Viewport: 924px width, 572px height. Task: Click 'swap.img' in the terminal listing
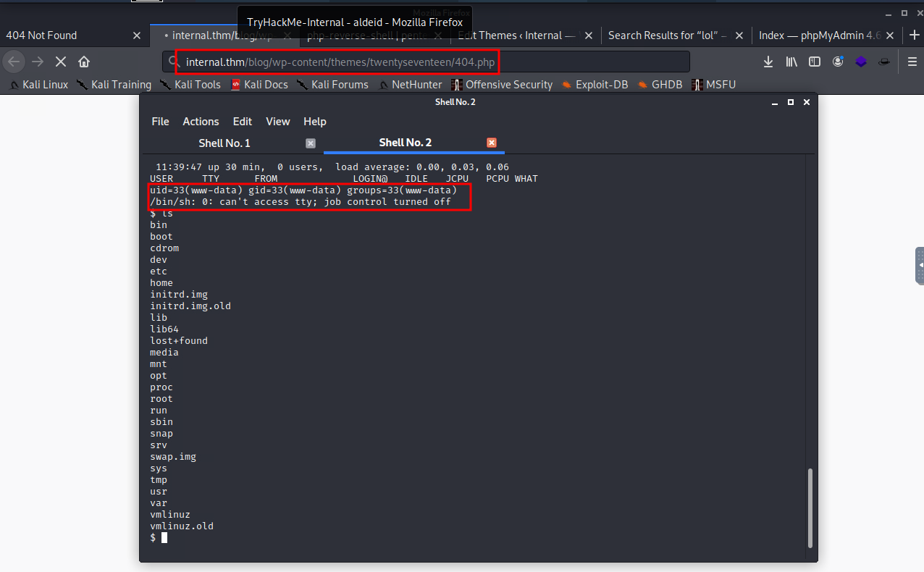pos(173,456)
